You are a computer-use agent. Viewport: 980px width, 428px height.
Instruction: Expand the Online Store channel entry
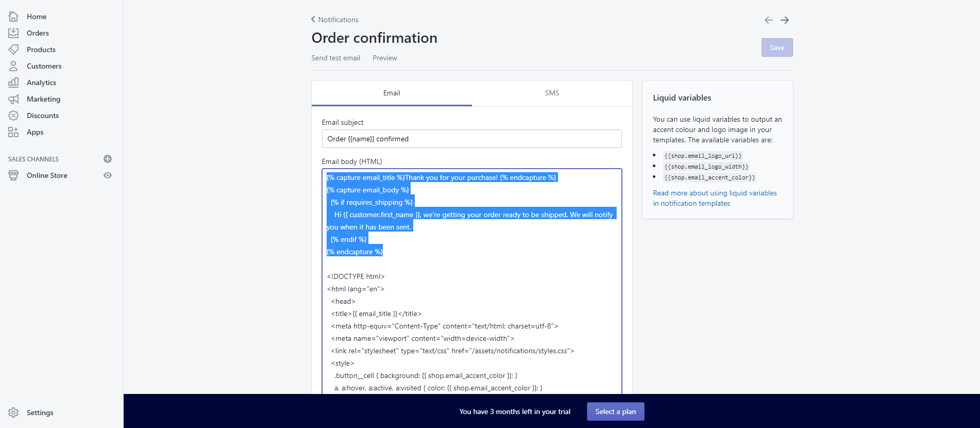(x=47, y=175)
